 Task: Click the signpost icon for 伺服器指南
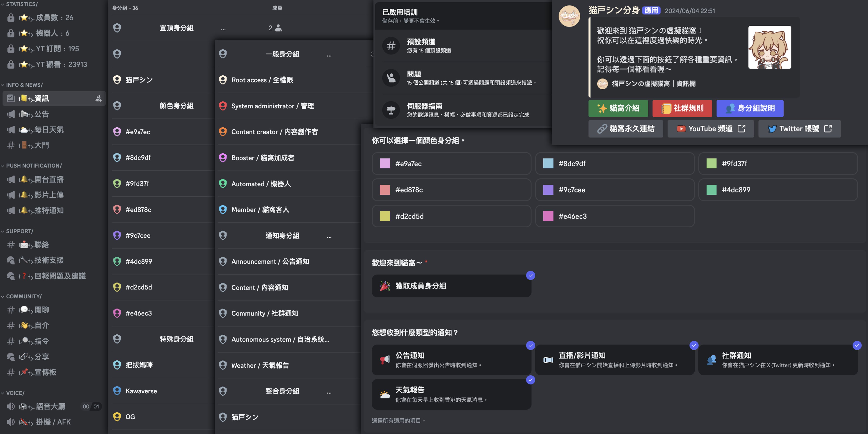tap(391, 110)
